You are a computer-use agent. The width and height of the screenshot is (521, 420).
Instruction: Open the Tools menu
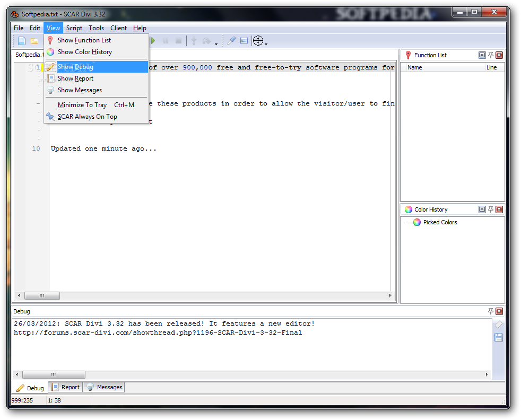click(96, 28)
